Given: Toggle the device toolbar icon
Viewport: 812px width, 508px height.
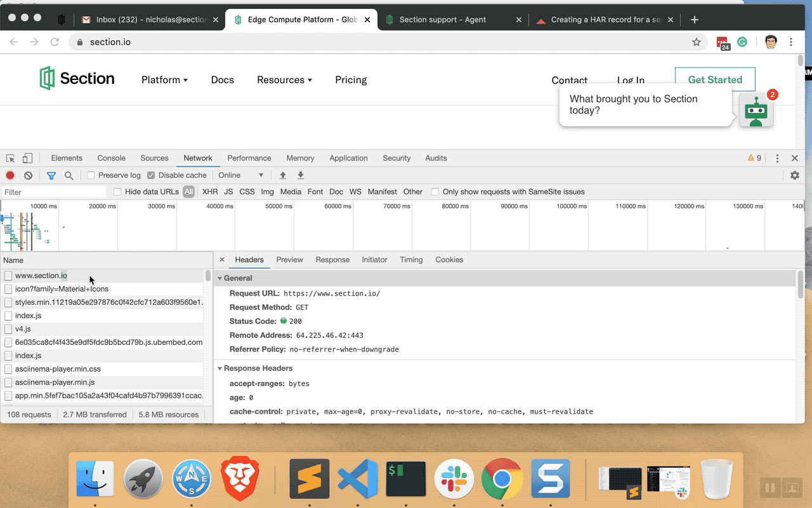Looking at the screenshot, I should click(x=27, y=158).
